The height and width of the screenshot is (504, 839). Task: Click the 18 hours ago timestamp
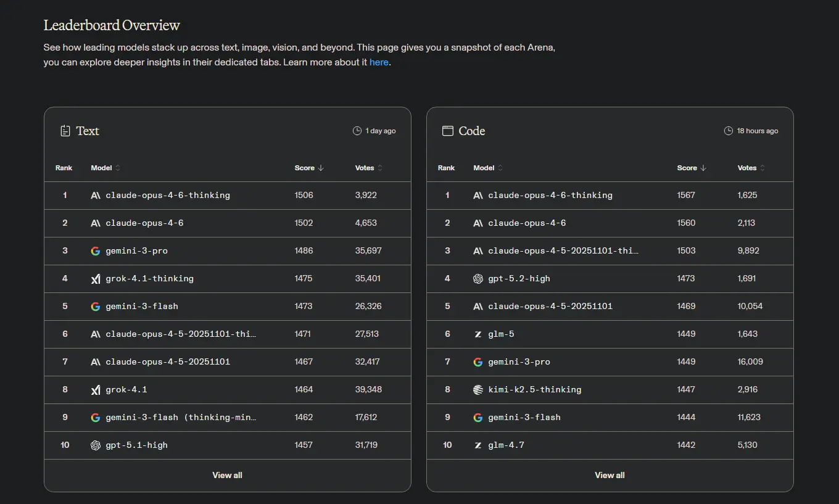click(758, 131)
